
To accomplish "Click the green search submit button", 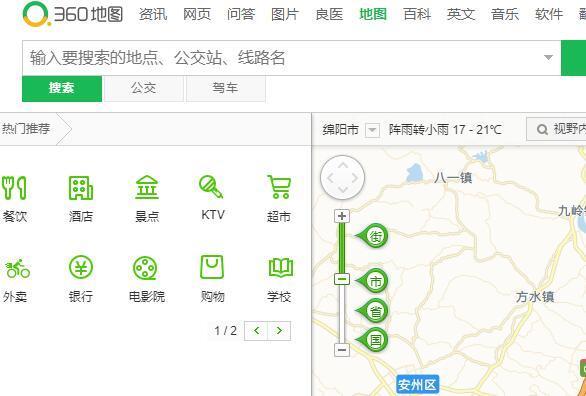I will (x=574, y=58).
